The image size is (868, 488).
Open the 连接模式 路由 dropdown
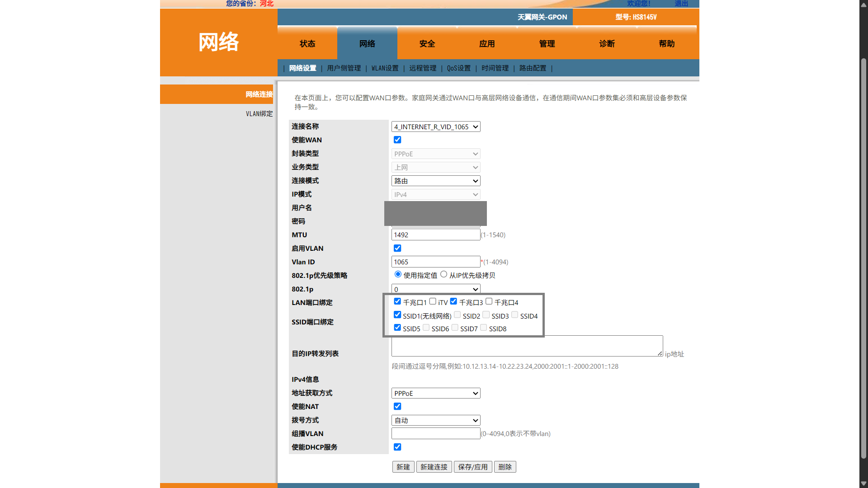pos(436,181)
